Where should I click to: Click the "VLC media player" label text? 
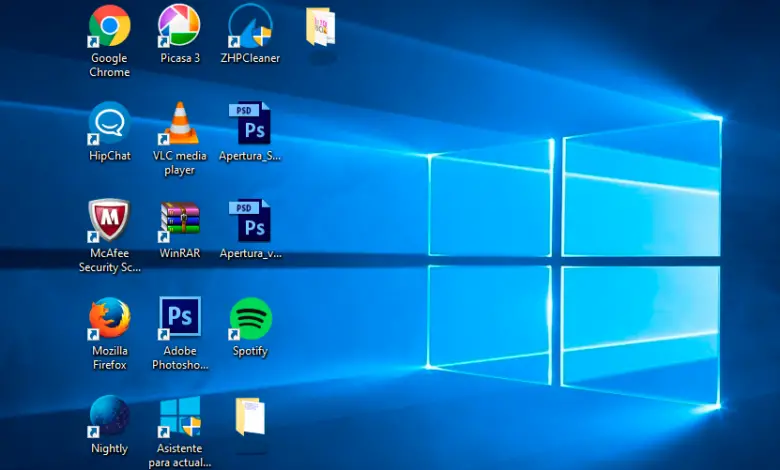coord(180,163)
